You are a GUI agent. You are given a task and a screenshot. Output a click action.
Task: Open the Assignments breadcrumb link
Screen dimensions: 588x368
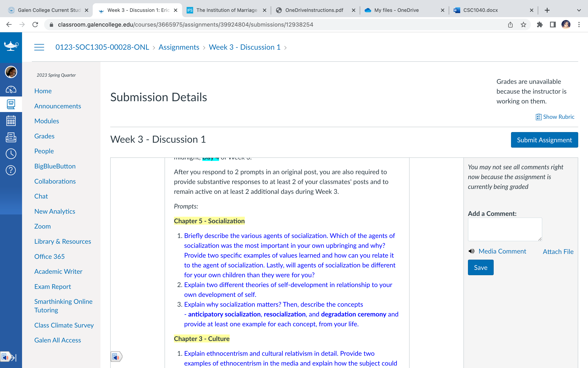point(179,47)
